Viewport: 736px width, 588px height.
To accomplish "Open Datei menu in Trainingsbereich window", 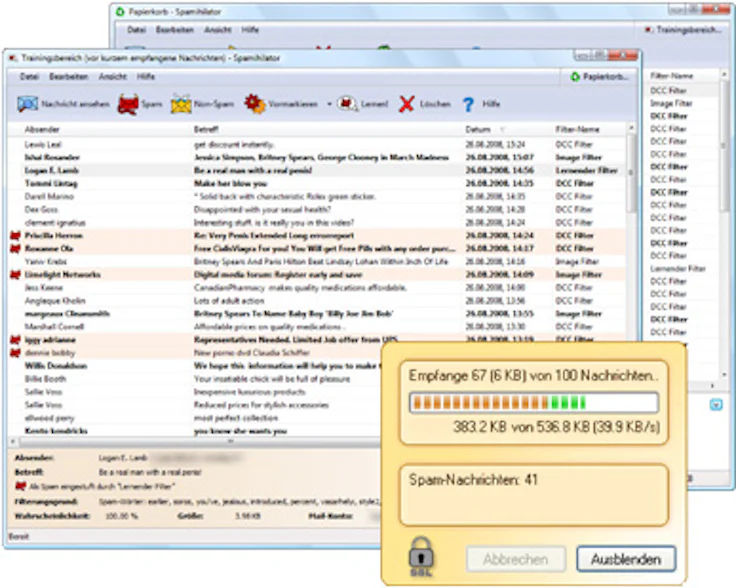I will [29, 76].
